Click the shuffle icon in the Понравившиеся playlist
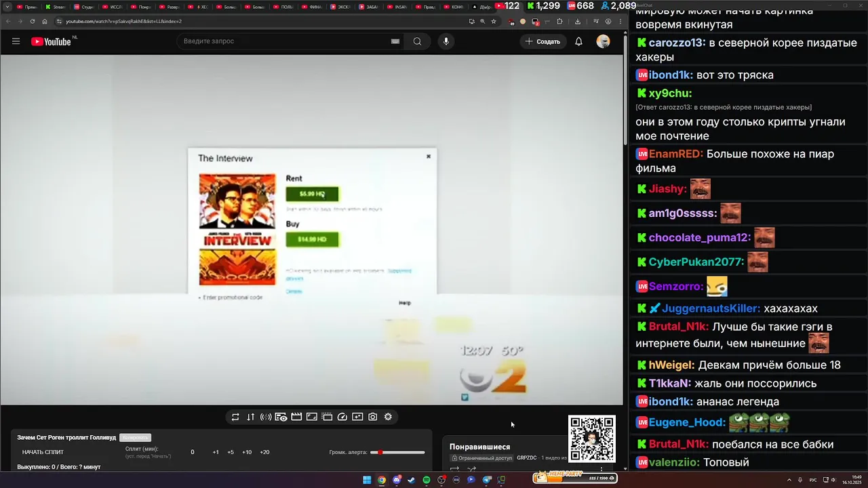This screenshot has width=868, height=488. click(x=471, y=469)
